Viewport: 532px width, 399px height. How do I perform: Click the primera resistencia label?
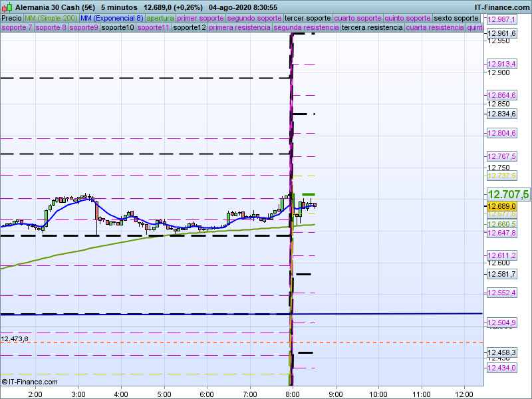(239, 28)
